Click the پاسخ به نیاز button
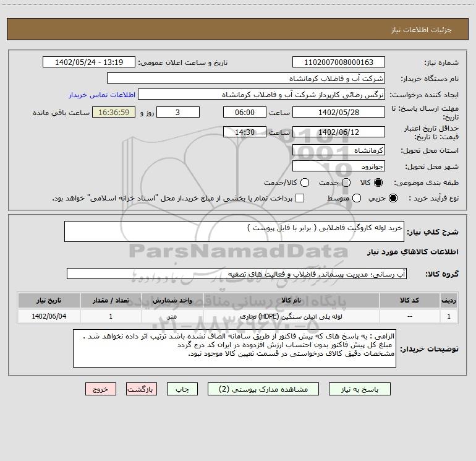This screenshot has height=461, width=476. coord(360,389)
